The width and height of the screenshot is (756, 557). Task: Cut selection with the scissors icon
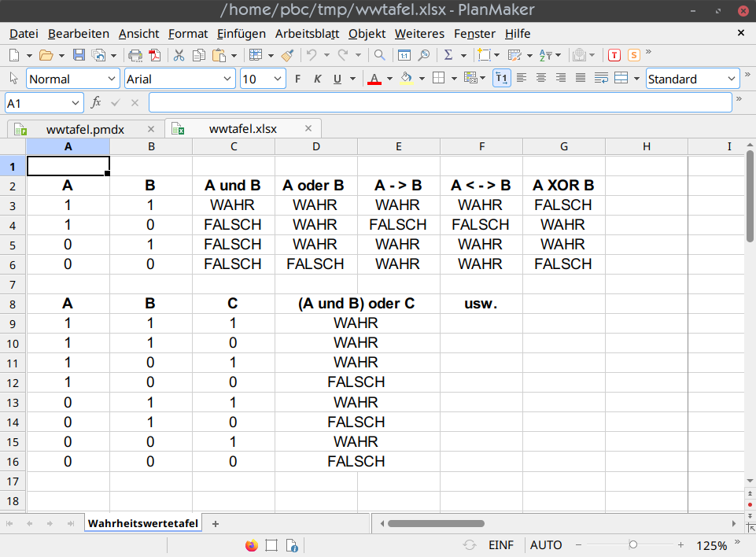(179, 55)
